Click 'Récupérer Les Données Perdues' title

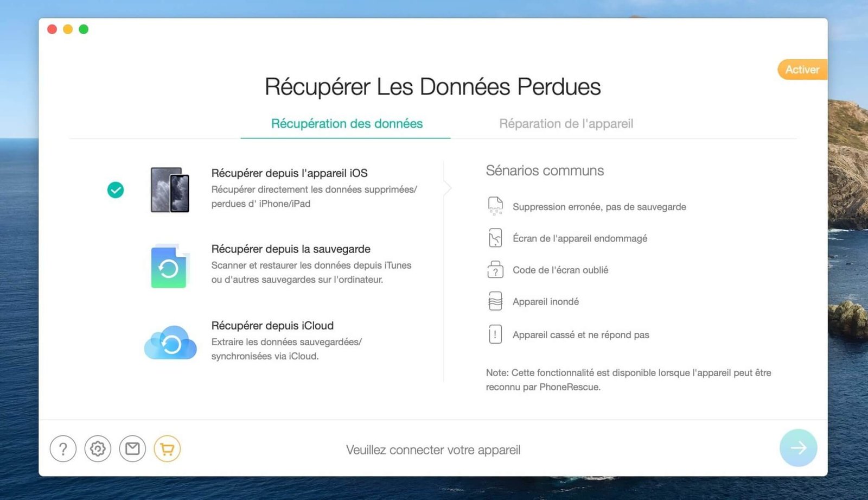432,87
